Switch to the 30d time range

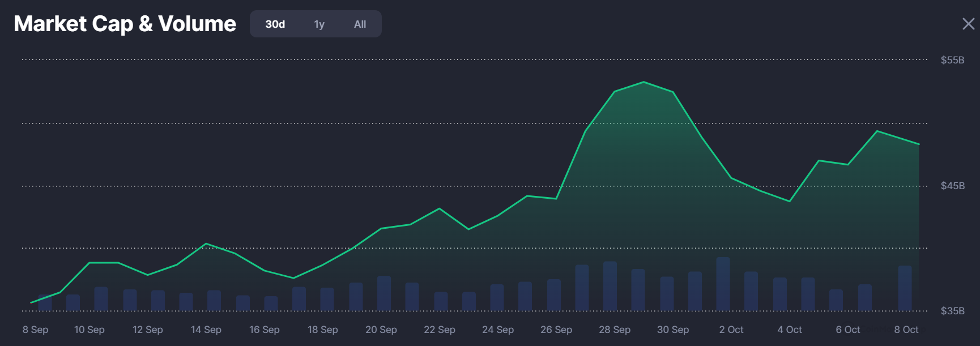(275, 24)
